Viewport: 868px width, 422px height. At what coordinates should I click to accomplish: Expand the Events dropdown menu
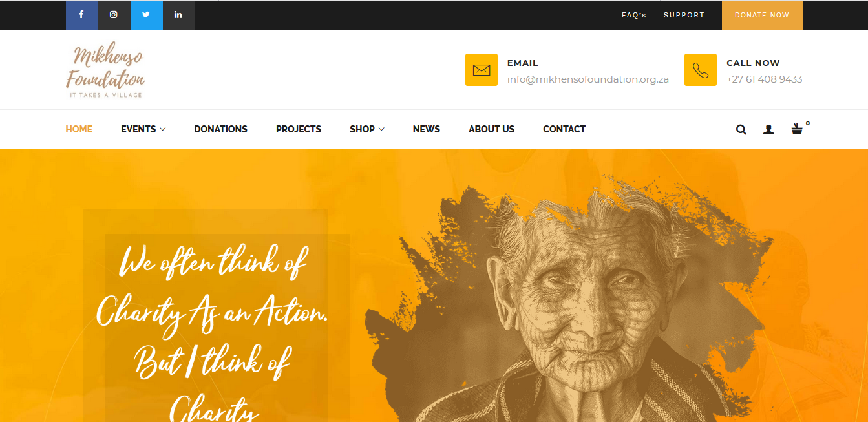tap(143, 129)
